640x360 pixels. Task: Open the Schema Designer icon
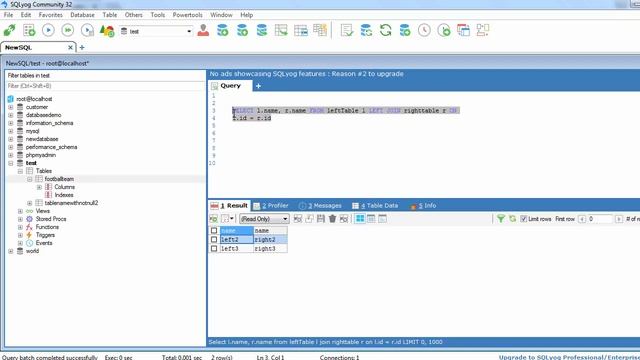[483, 31]
